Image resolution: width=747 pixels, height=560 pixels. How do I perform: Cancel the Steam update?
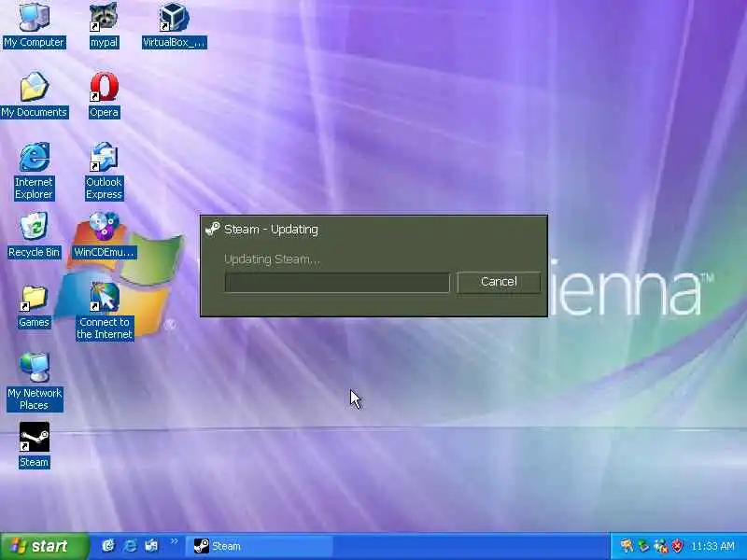tap(499, 282)
